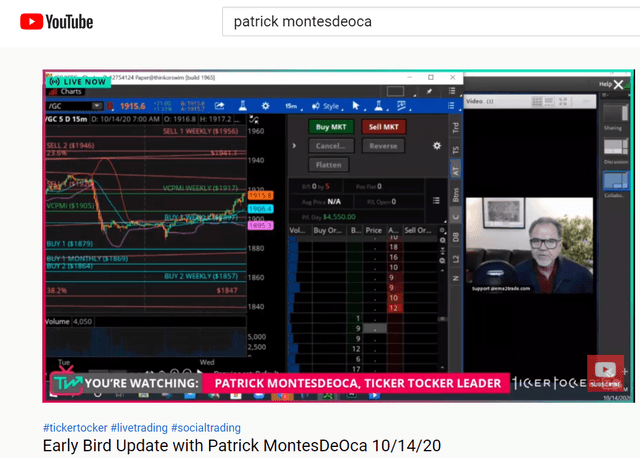The height and width of the screenshot is (458, 640).
Task: Select the AT side tab
Action: (456, 170)
